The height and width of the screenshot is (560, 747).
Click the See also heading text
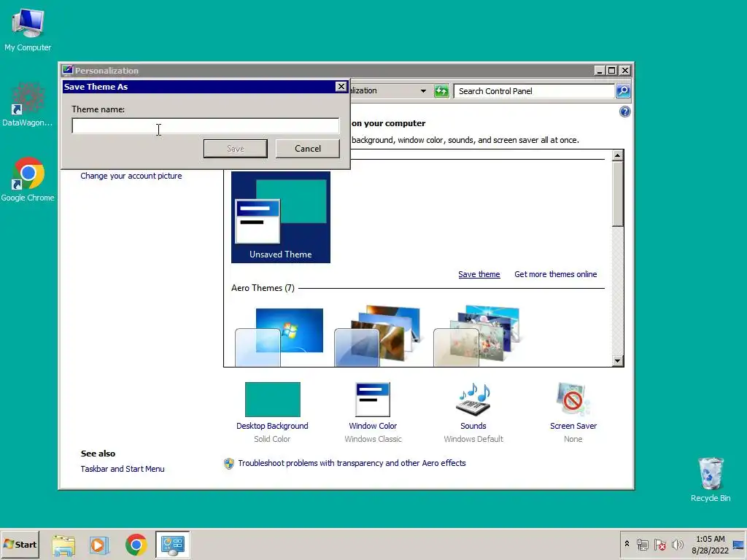click(x=98, y=454)
